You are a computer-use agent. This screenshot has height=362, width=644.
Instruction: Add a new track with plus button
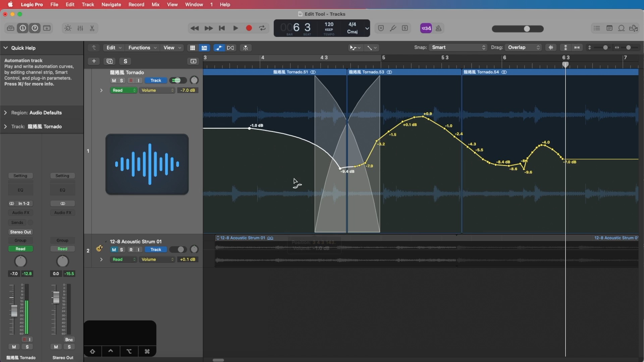(94, 61)
